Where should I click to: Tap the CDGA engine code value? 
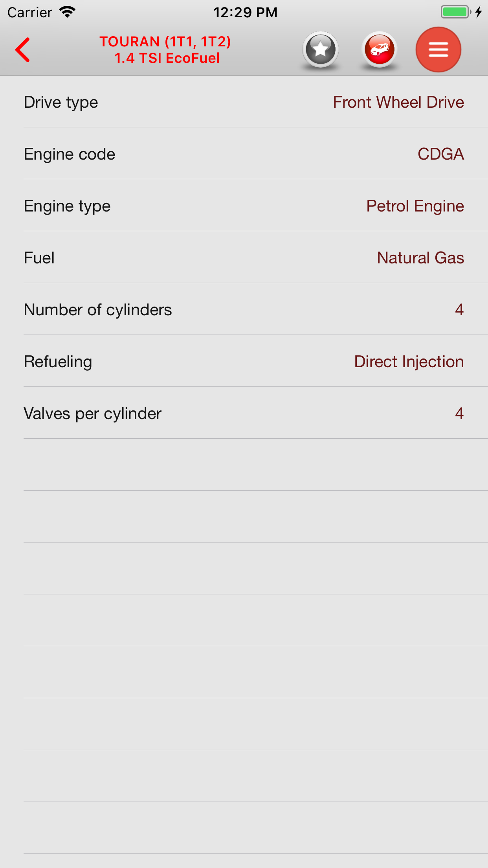440,154
